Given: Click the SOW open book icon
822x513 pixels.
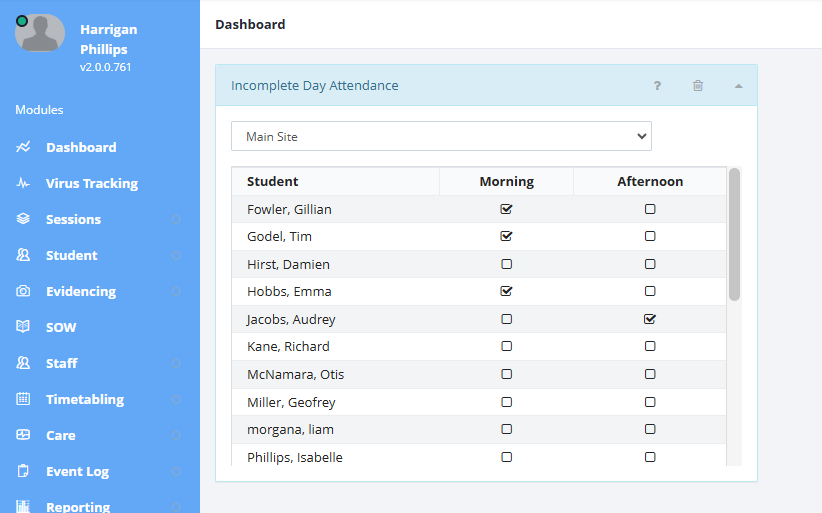Looking at the screenshot, I should 23,327.
